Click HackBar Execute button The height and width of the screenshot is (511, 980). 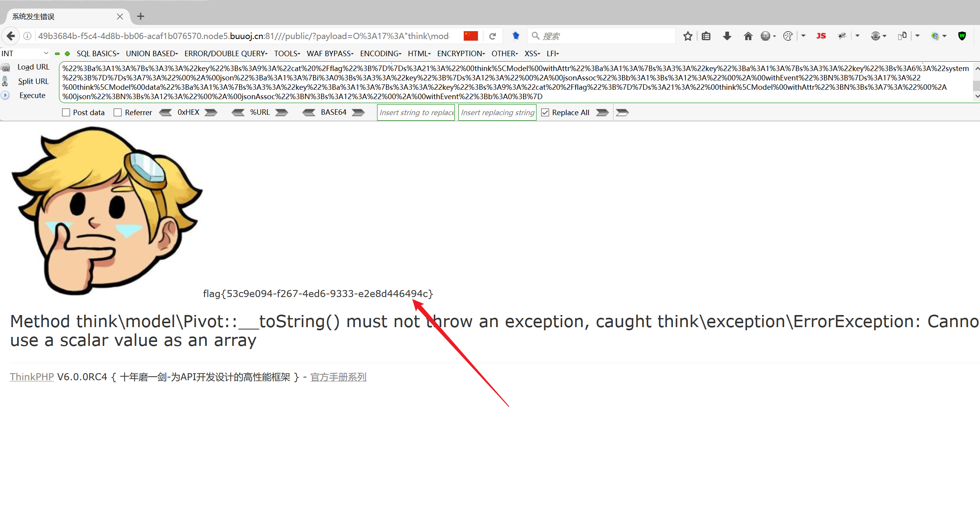click(32, 96)
